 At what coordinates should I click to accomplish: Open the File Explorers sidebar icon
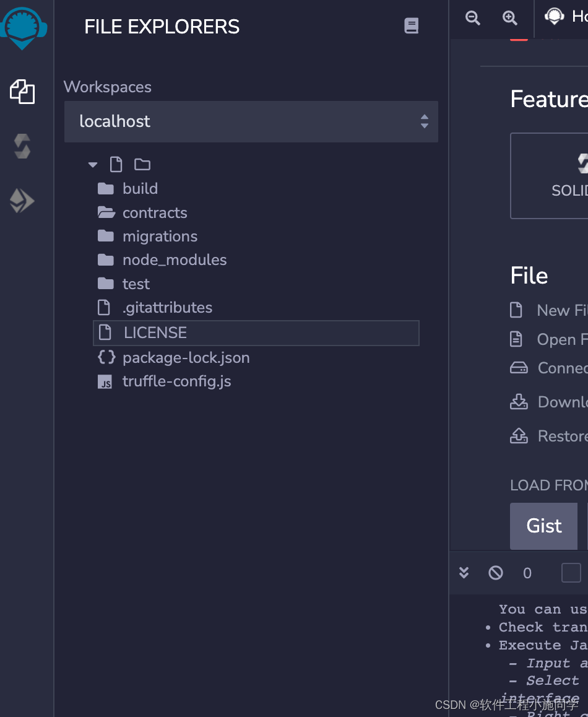[22, 92]
